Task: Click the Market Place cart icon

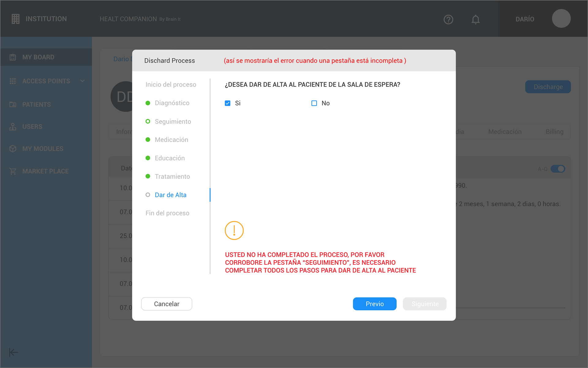Action: (13, 171)
